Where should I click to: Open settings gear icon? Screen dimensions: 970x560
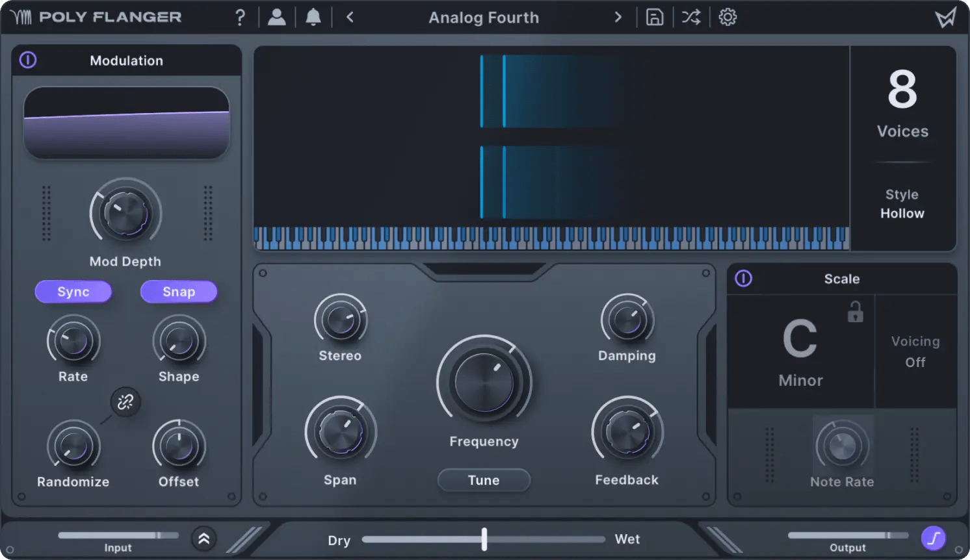727,17
